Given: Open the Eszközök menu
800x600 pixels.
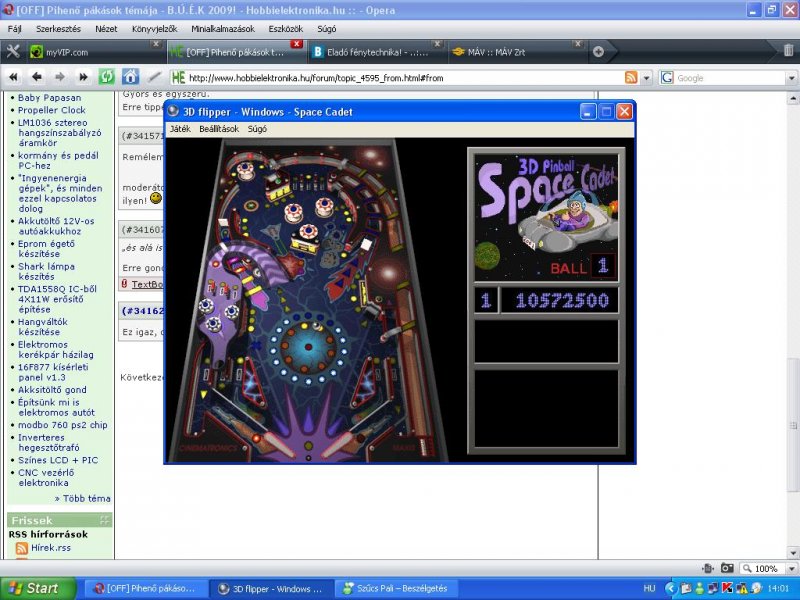Looking at the screenshot, I should pyautogui.click(x=286, y=29).
